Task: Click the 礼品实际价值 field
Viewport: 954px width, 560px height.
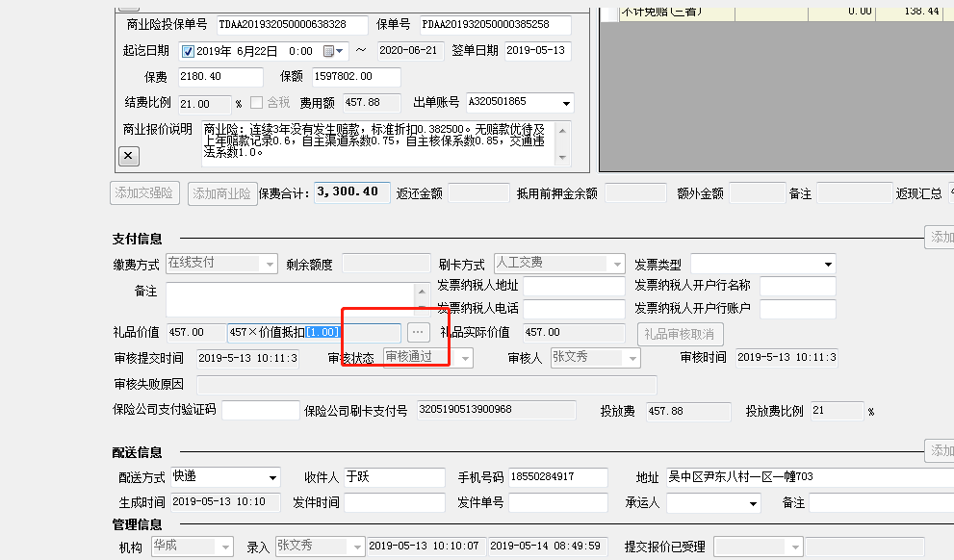Action: pos(574,333)
